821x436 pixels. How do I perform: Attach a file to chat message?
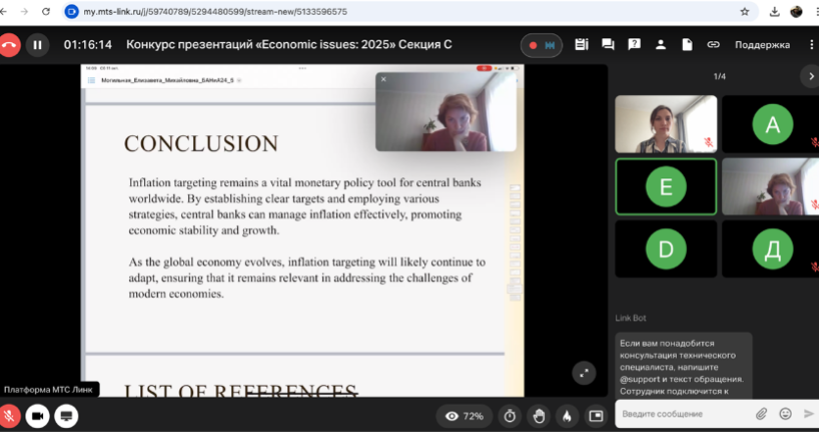(x=761, y=414)
